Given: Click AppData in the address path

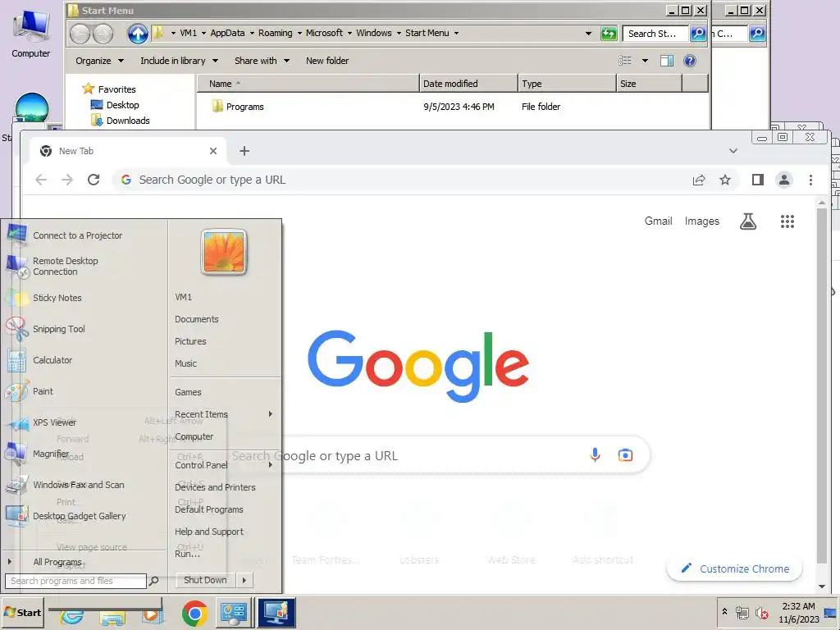Looking at the screenshot, I should tap(227, 33).
